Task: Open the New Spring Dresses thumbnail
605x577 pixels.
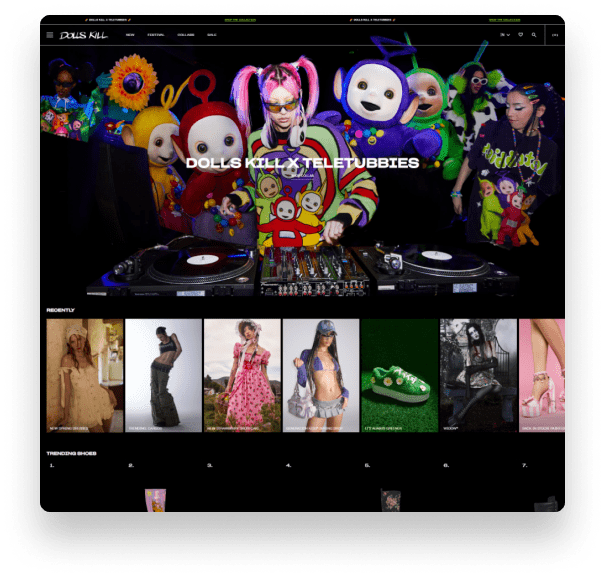Action: [85, 375]
